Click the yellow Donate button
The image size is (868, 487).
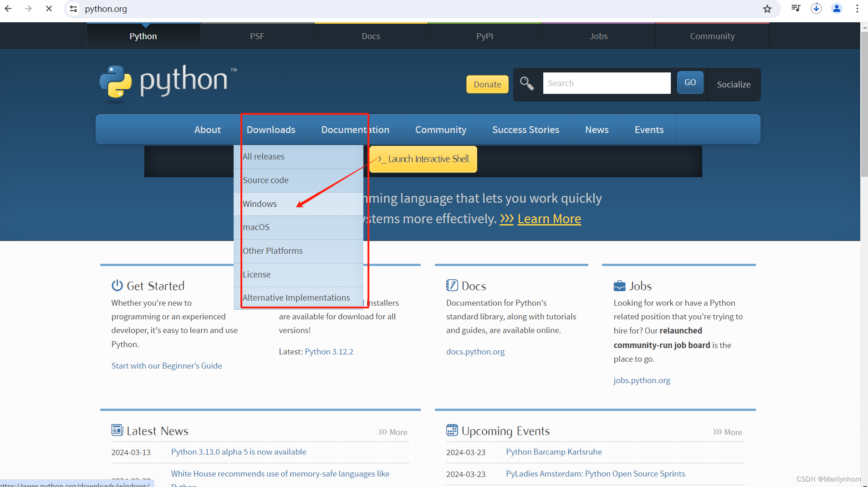point(487,84)
